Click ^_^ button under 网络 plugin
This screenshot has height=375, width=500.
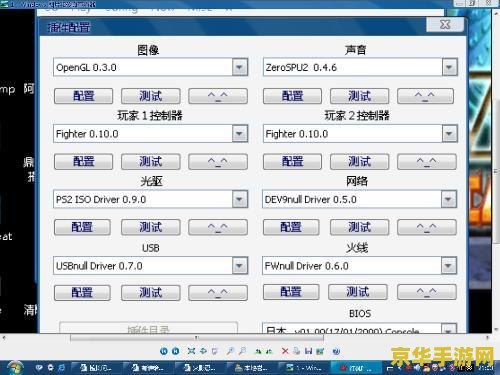click(x=427, y=227)
